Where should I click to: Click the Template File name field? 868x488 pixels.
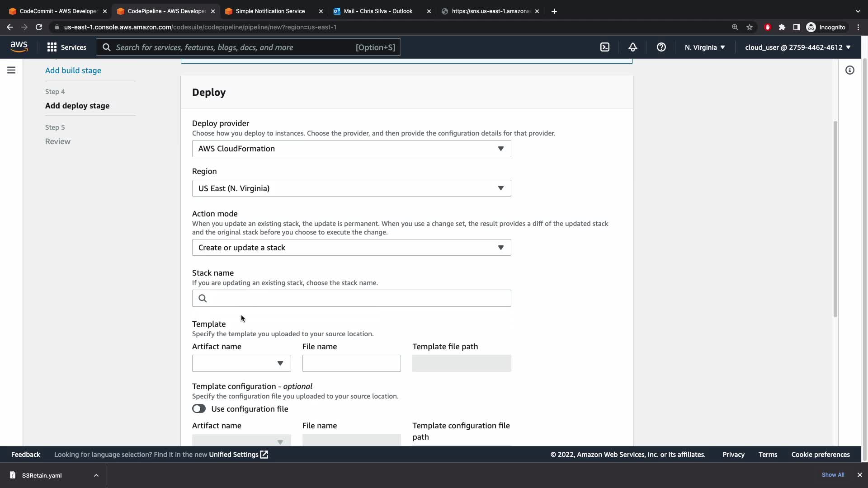click(351, 363)
